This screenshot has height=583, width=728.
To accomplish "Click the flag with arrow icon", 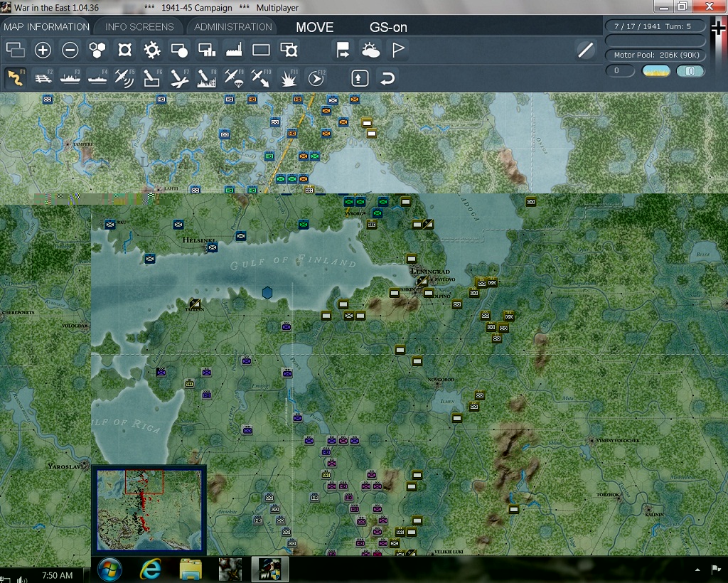I will point(343,50).
